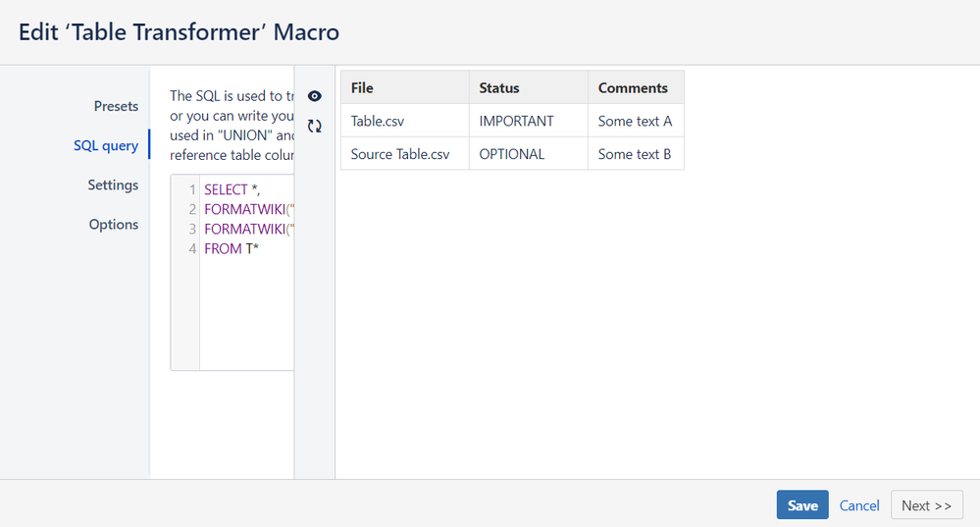Click the OPTIONAL status cell
The width and height of the screenshot is (980, 527).
[x=511, y=154]
